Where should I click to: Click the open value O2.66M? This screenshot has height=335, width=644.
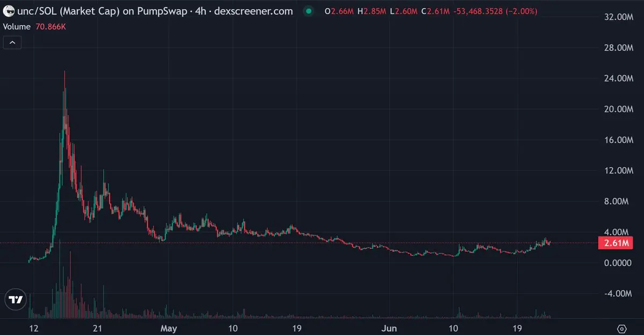point(339,11)
